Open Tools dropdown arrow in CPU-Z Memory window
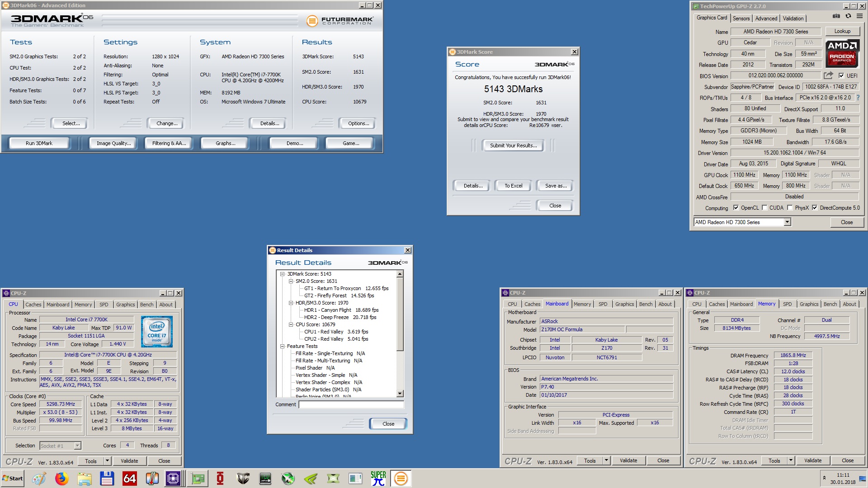 coord(791,460)
